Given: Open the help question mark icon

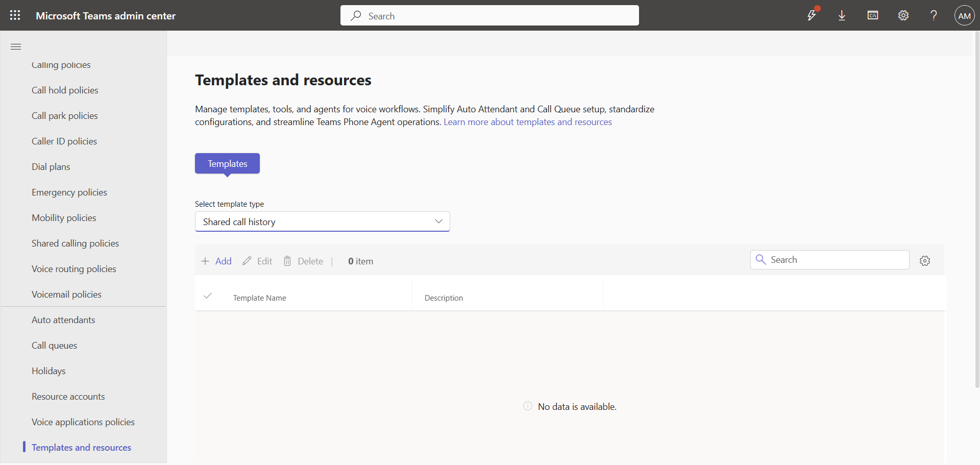Looking at the screenshot, I should [934, 15].
